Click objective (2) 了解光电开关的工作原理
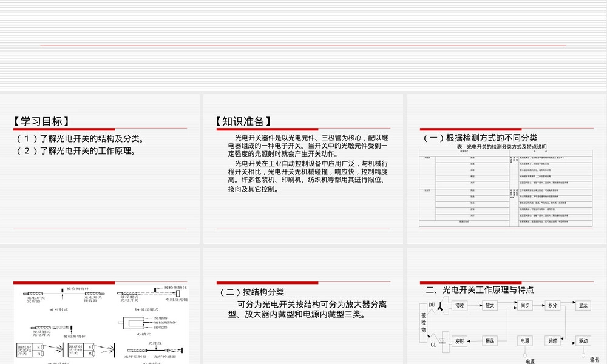The image size is (607, 364). point(76,151)
